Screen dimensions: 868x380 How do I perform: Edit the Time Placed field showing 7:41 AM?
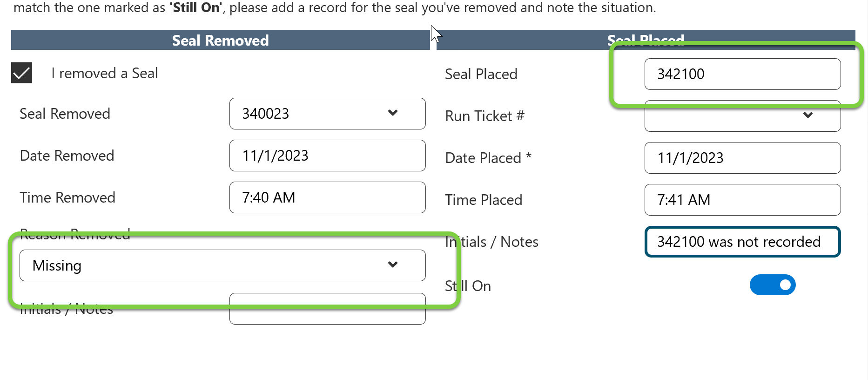[x=742, y=200]
